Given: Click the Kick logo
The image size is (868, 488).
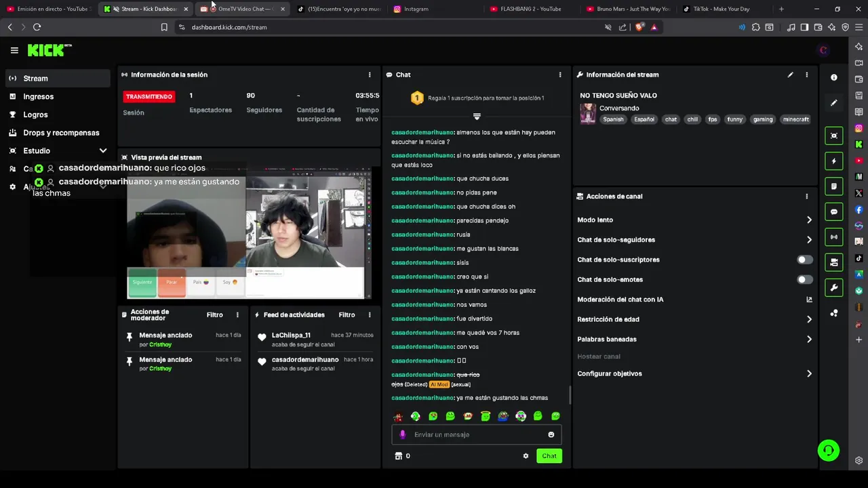Looking at the screenshot, I should click(50, 50).
